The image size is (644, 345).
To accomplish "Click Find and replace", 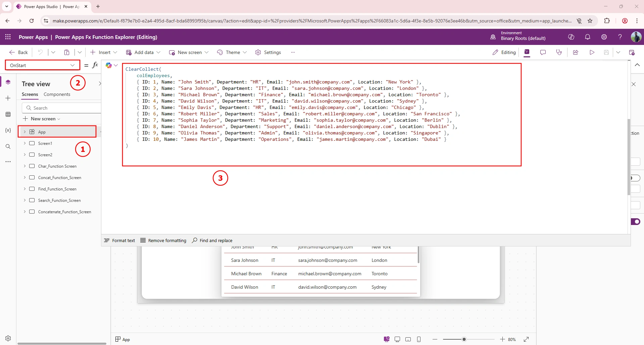I will tap(212, 240).
